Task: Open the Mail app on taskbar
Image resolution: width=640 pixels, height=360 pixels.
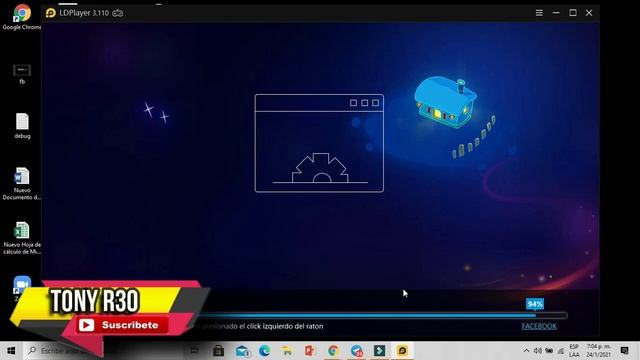Action: tap(242, 351)
